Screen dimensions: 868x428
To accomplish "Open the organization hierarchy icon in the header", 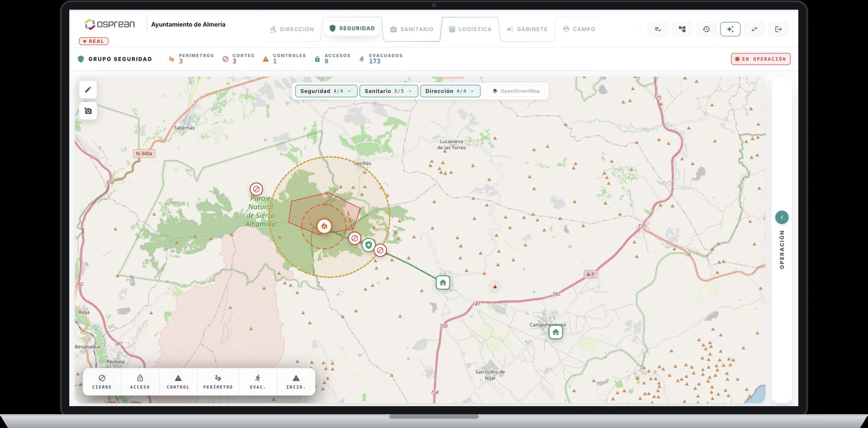I will [682, 29].
